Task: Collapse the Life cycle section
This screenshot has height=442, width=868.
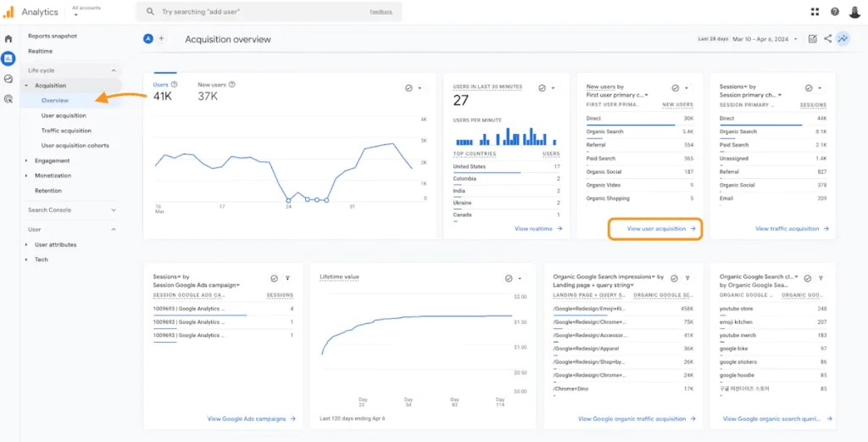Action: click(x=114, y=70)
